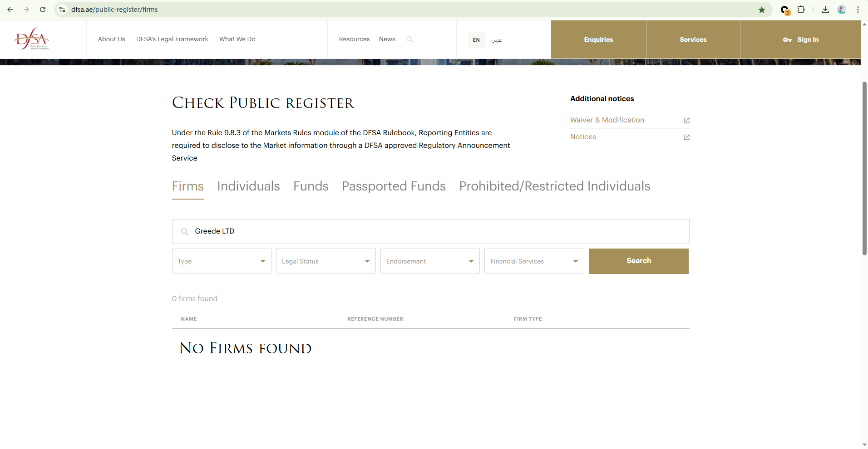
Task: Click the FIRM TYPE column header
Action: [x=528, y=319]
